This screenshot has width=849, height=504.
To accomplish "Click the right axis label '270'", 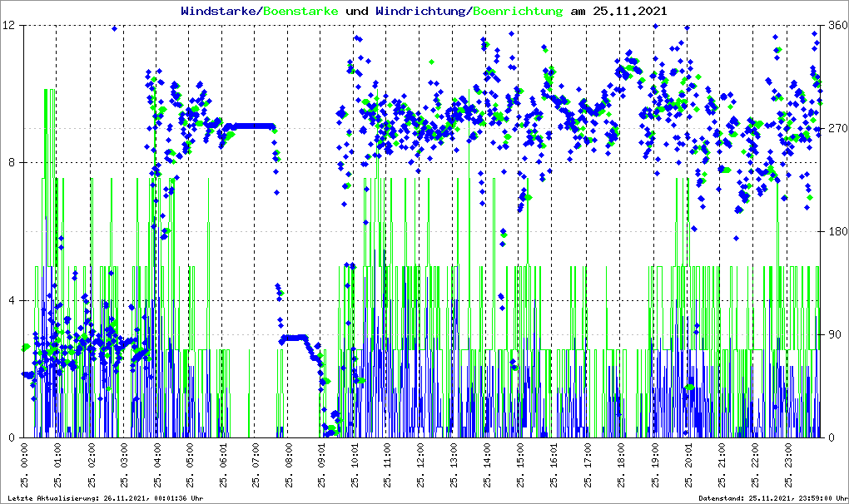I will coord(835,129).
